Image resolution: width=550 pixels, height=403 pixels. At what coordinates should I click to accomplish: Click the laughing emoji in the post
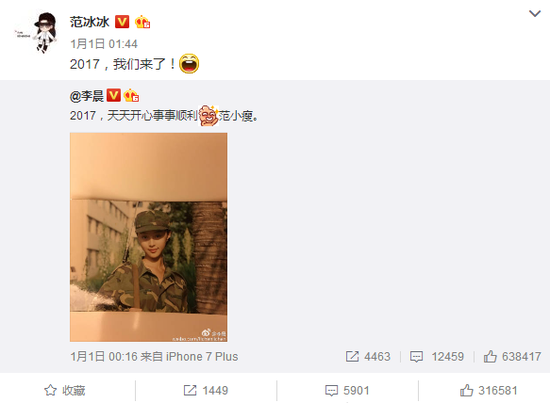[189, 64]
